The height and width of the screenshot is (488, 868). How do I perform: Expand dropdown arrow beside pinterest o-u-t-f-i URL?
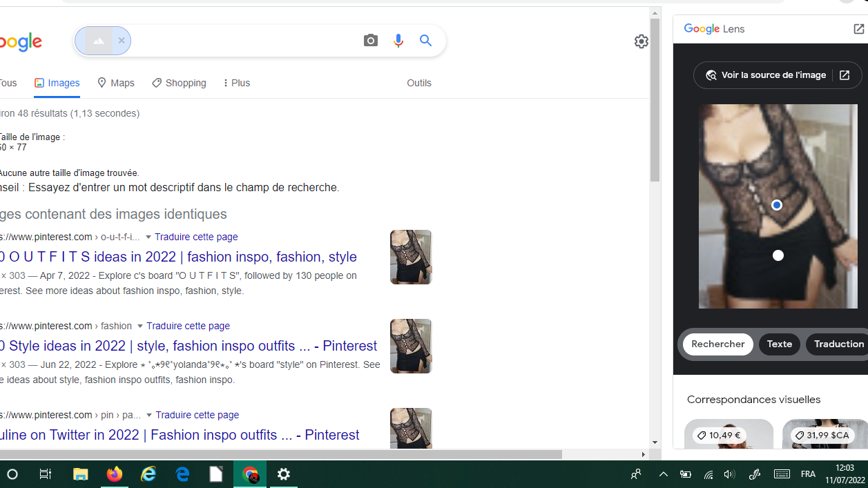coord(148,237)
